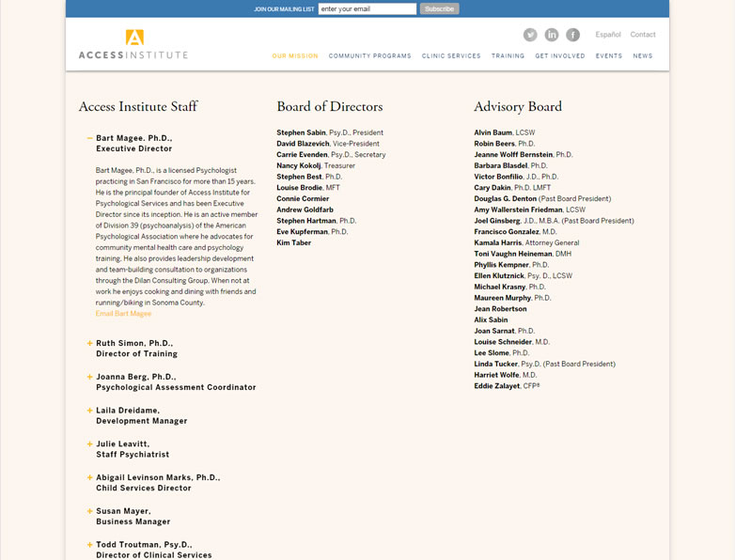The height and width of the screenshot is (560, 735).
Task: Open the Get Involved menu item
Action: pos(560,56)
